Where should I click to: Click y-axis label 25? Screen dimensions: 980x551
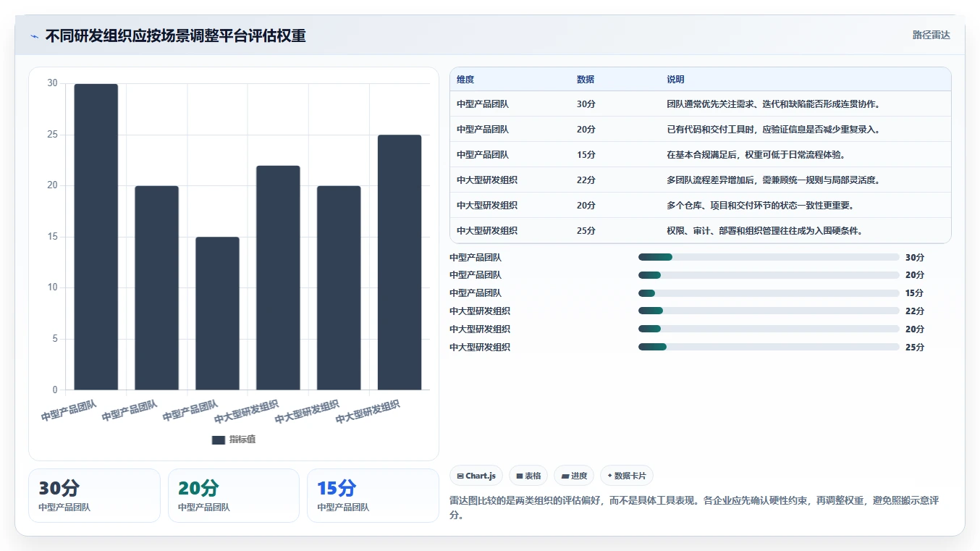pos(52,135)
